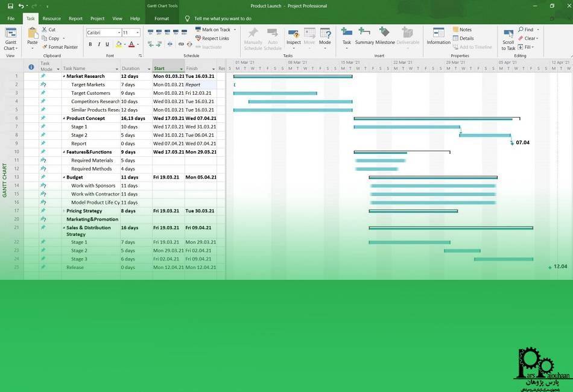Click the info indicator column header
573x392 pixels.
tap(31, 67)
